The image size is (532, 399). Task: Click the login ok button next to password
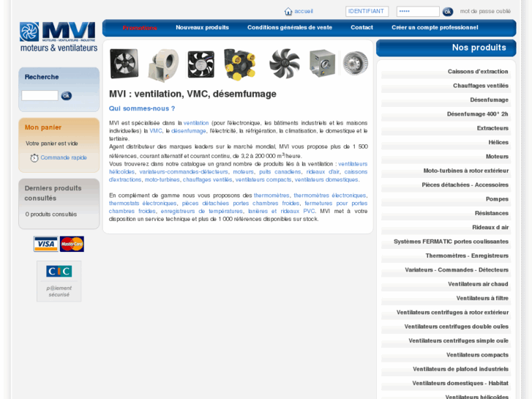tap(448, 12)
